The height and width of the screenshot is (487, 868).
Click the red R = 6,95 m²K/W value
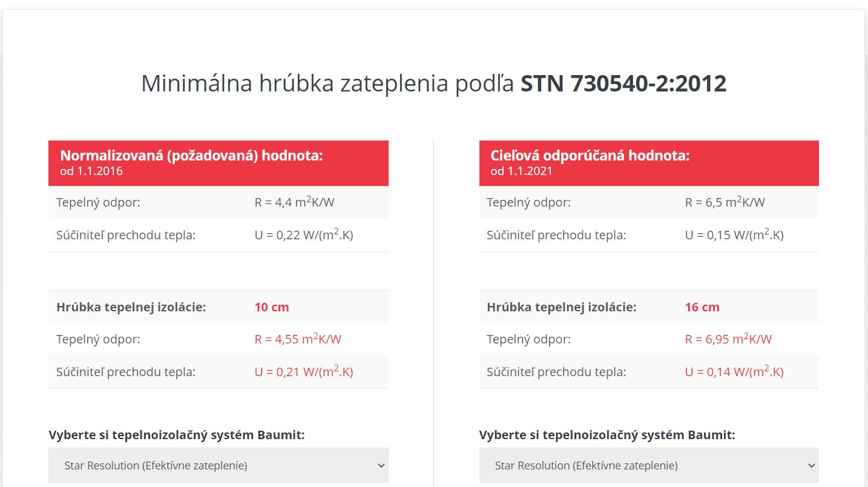[x=728, y=339]
